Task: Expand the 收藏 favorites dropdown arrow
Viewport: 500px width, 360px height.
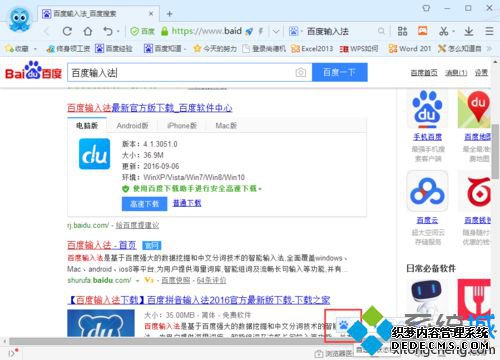Action: [35, 49]
